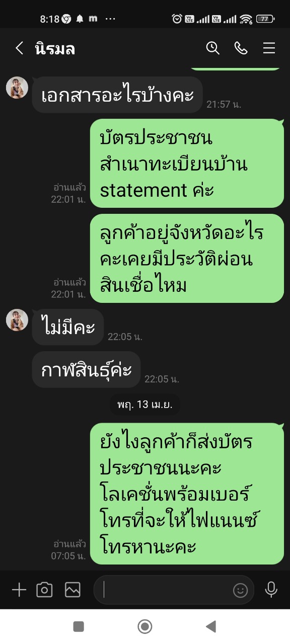Tap the plus attachment icon

[x=19, y=590]
